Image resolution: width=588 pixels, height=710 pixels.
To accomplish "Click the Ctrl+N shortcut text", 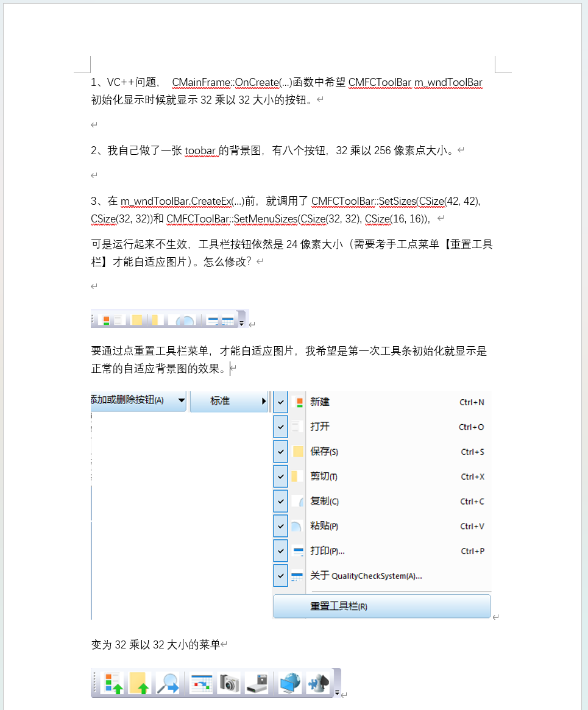I will (x=472, y=402).
